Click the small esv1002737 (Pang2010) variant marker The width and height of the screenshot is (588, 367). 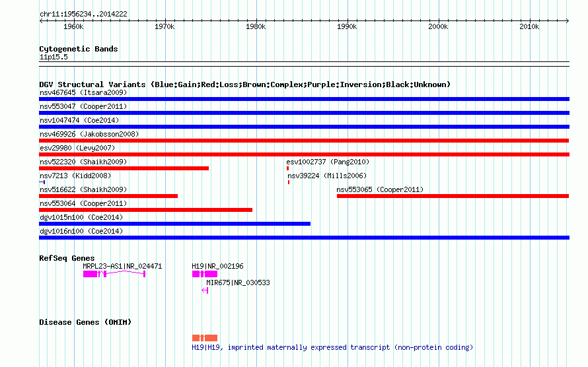coord(287,168)
